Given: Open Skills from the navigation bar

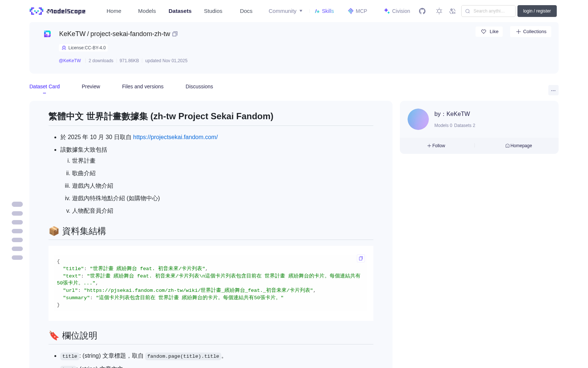Looking at the screenshot, I should 324,11.
